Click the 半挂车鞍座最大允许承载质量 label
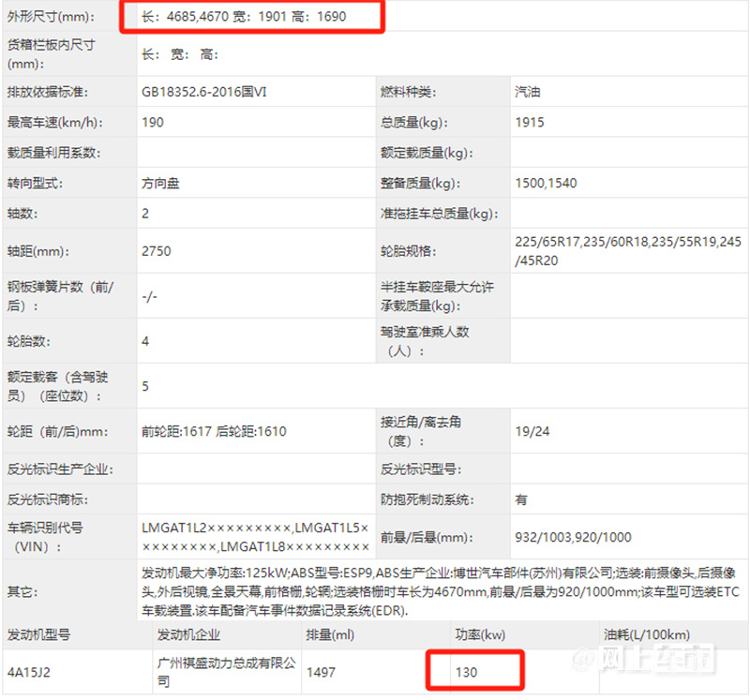Screen dimensions: 750x700 (x=437, y=296)
